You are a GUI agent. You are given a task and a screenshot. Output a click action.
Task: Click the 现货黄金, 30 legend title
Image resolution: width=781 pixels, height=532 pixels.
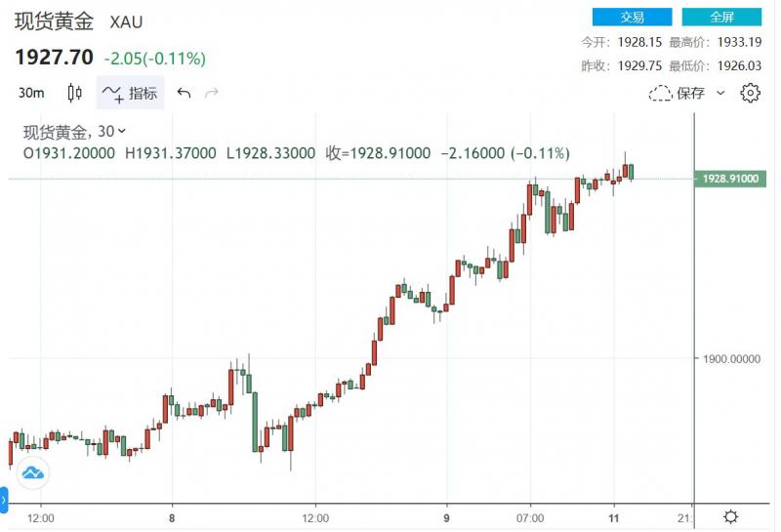(x=68, y=132)
